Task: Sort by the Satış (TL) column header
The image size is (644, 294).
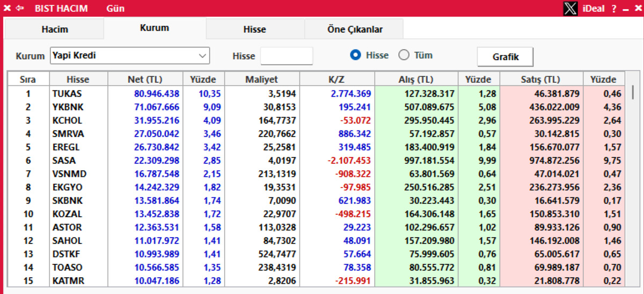Action: click(541, 80)
